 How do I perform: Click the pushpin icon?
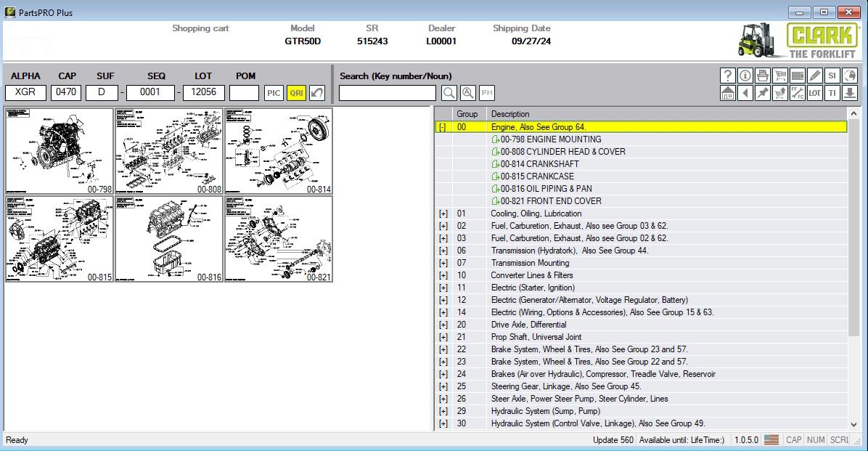(x=762, y=93)
